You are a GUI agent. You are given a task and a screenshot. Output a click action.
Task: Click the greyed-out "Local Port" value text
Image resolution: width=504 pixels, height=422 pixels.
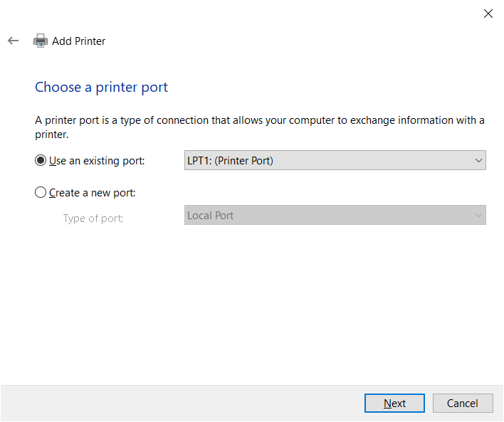[211, 216]
